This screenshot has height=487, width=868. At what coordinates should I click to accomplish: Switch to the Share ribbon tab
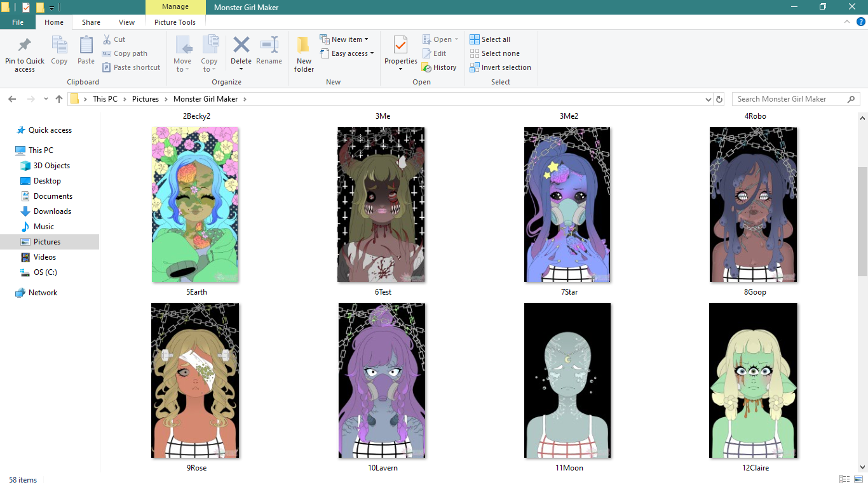[91, 22]
